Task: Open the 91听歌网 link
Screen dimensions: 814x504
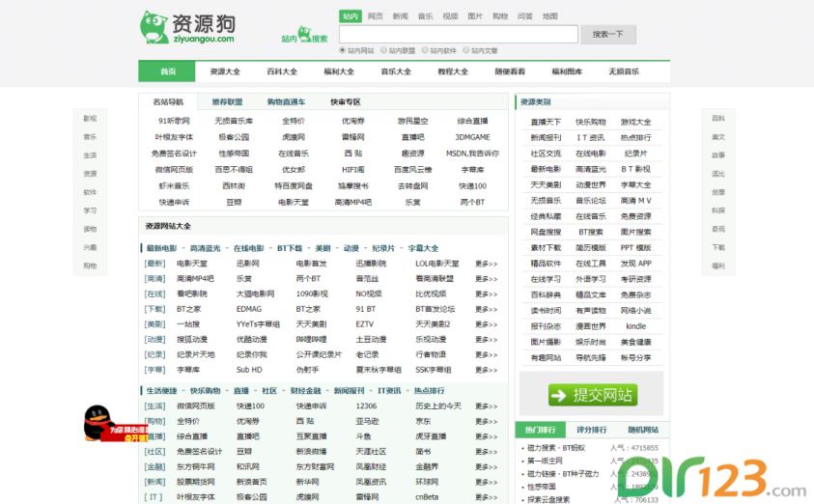Action: (174, 121)
